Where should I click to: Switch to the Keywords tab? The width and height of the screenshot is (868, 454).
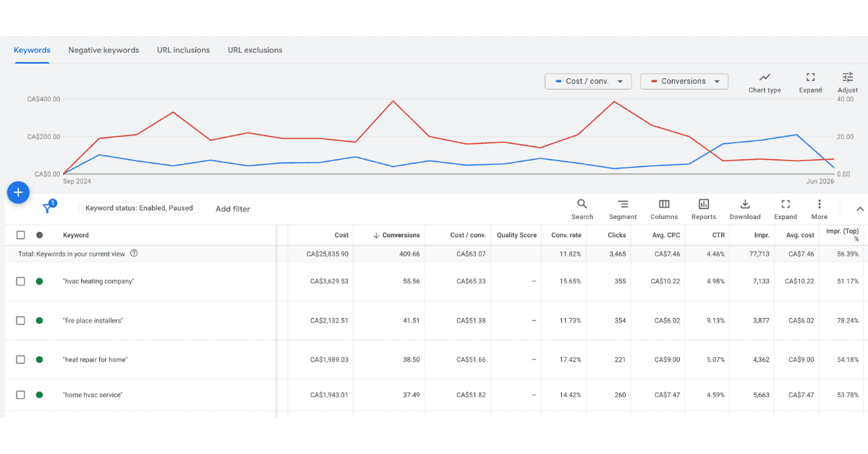[x=32, y=50]
